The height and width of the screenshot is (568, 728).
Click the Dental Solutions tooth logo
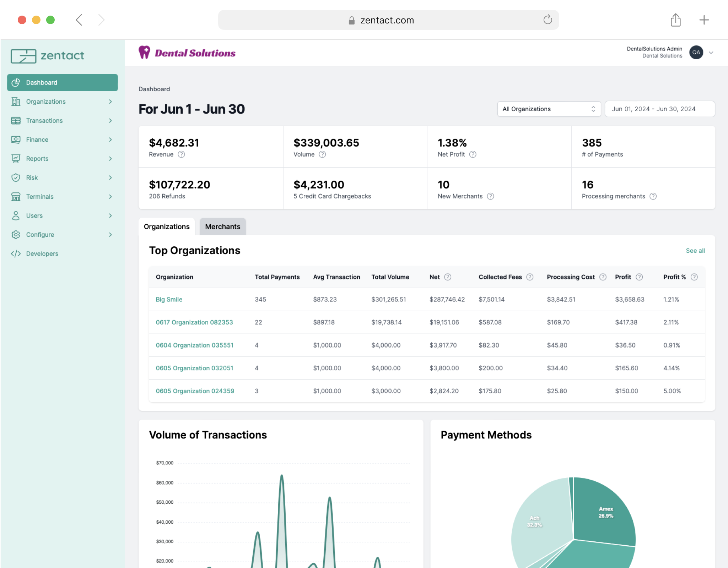point(144,53)
